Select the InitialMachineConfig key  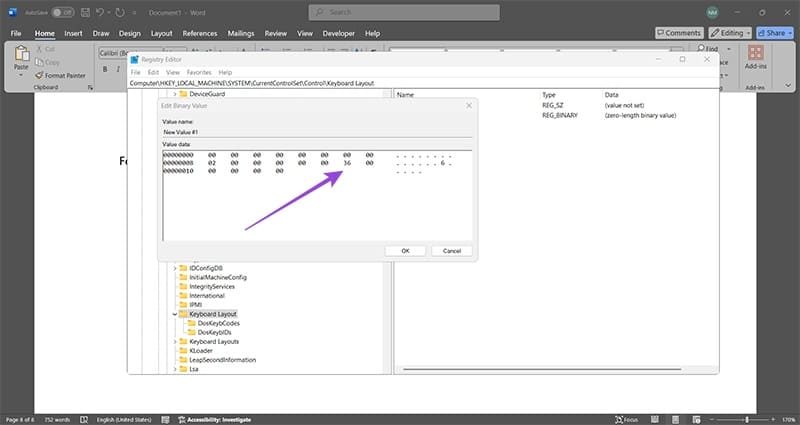(x=218, y=278)
